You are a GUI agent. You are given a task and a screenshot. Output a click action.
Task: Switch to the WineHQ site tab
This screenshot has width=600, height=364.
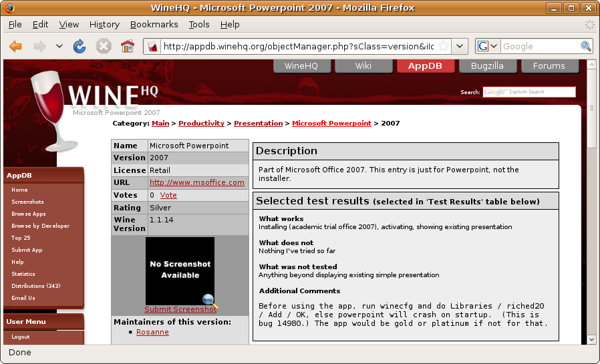click(301, 65)
